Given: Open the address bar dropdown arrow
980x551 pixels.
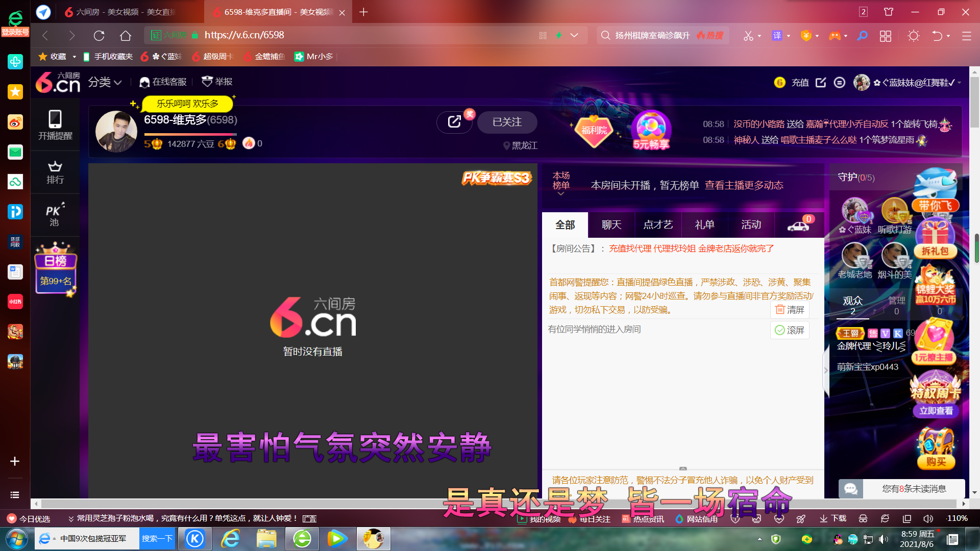Looking at the screenshot, I should click(x=574, y=36).
